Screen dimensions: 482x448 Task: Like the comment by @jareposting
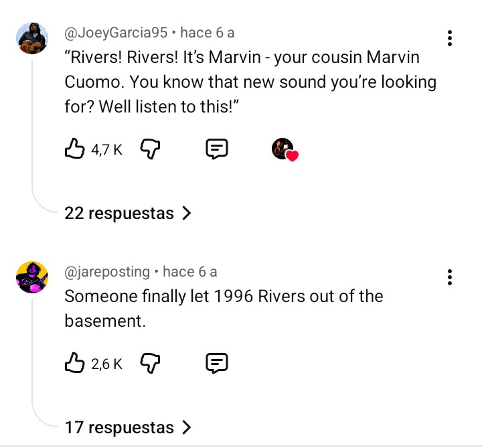(74, 363)
